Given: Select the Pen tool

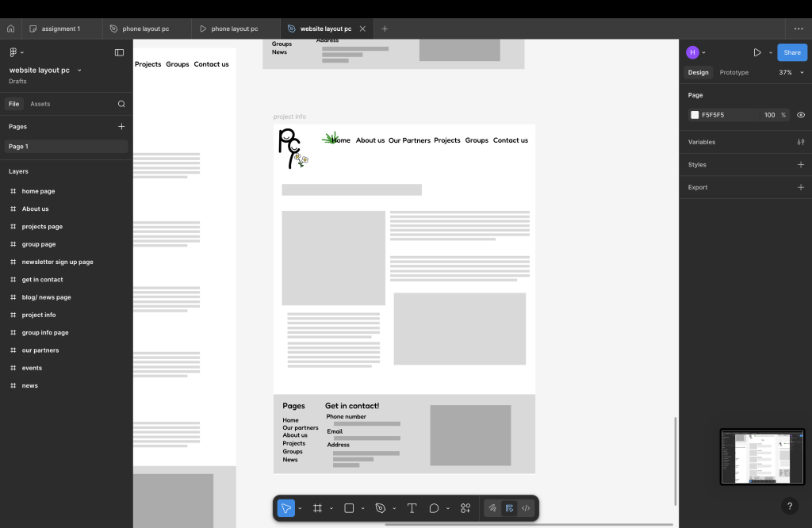Looking at the screenshot, I should tap(381, 508).
